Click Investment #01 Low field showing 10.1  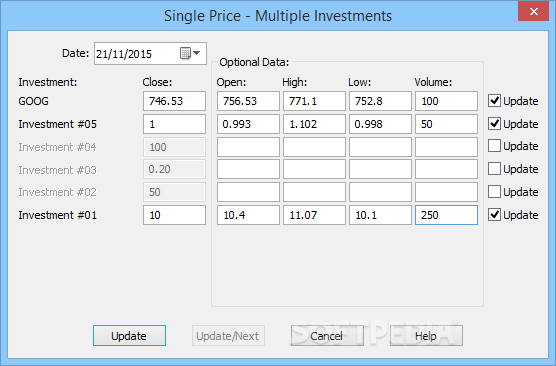click(x=380, y=215)
